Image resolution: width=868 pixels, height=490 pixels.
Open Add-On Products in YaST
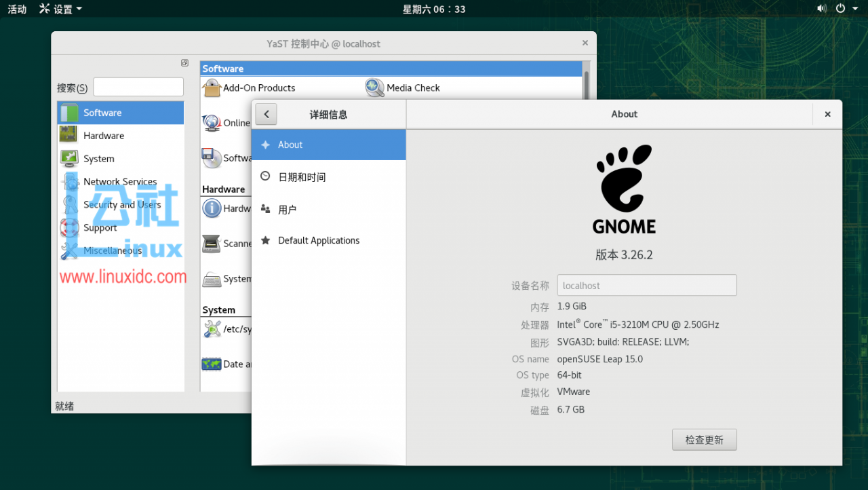pyautogui.click(x=249, y=88)
